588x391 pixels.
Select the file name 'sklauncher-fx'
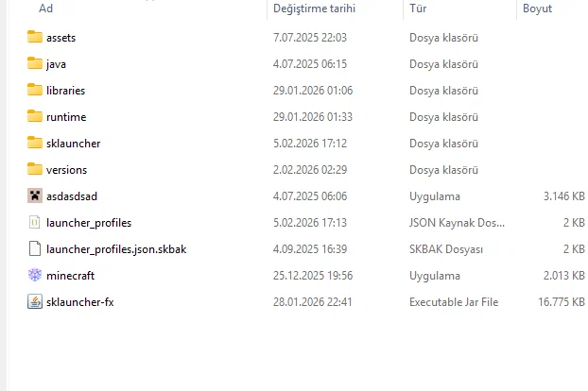coord(79,302)
